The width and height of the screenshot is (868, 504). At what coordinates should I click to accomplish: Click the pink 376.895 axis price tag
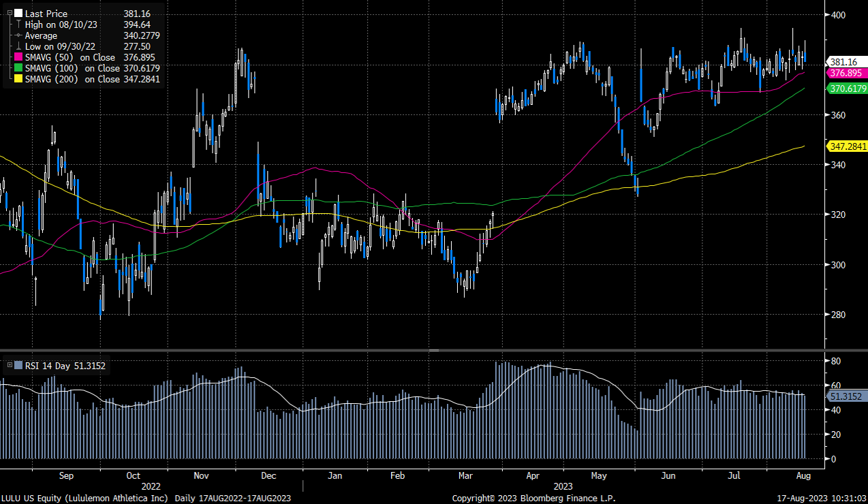(x=845, y=73)
